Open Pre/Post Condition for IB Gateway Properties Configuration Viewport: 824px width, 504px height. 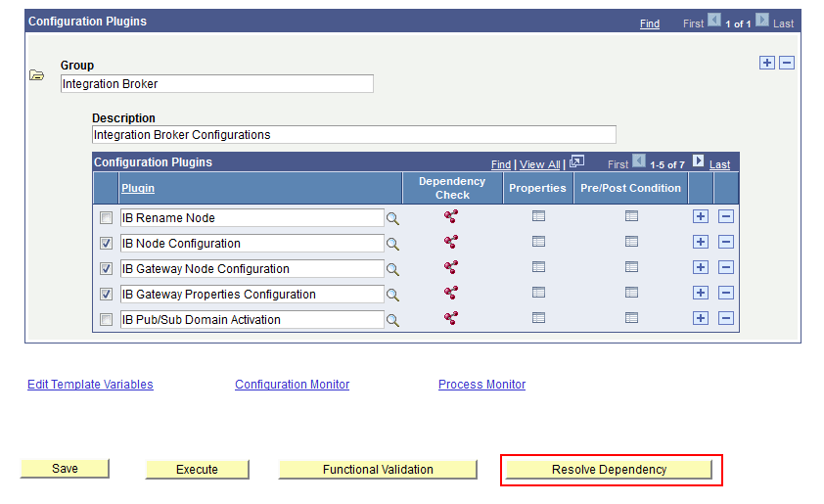point(631,293)
